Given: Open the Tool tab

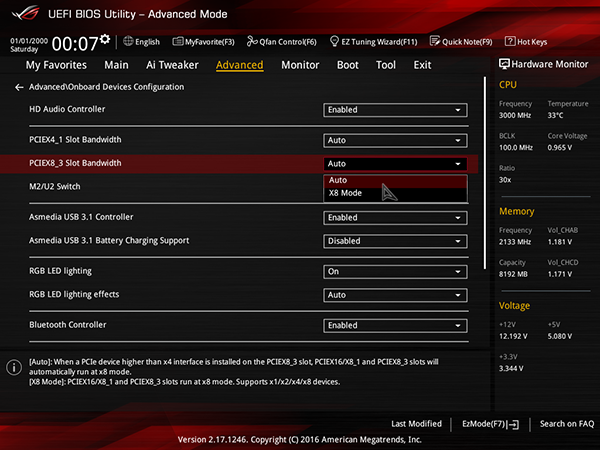Looking at the screenshot, I should pos(386,65).
